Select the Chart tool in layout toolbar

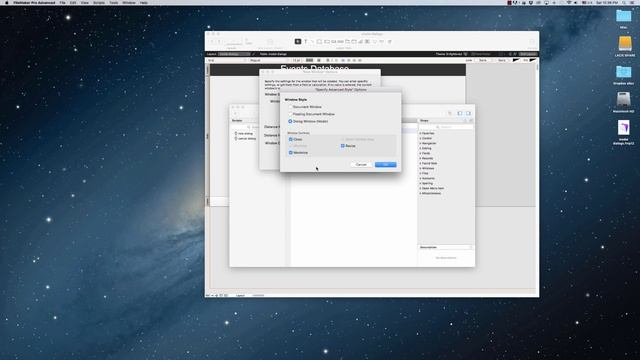coord(360,42)
